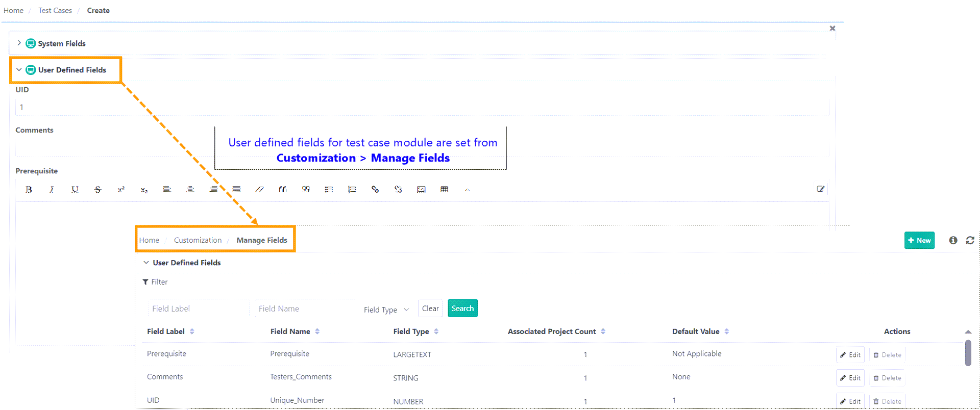The width and height of the screenshot is (980, 410).
Task: Sort by Associated Project Count
Action: coord(603,331)
